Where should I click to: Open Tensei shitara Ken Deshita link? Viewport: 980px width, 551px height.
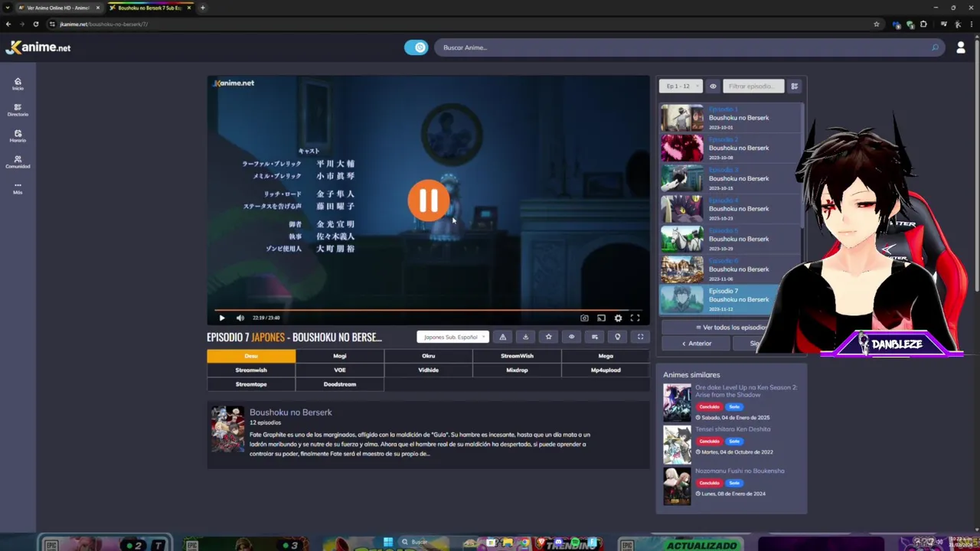tap(733, 429)
